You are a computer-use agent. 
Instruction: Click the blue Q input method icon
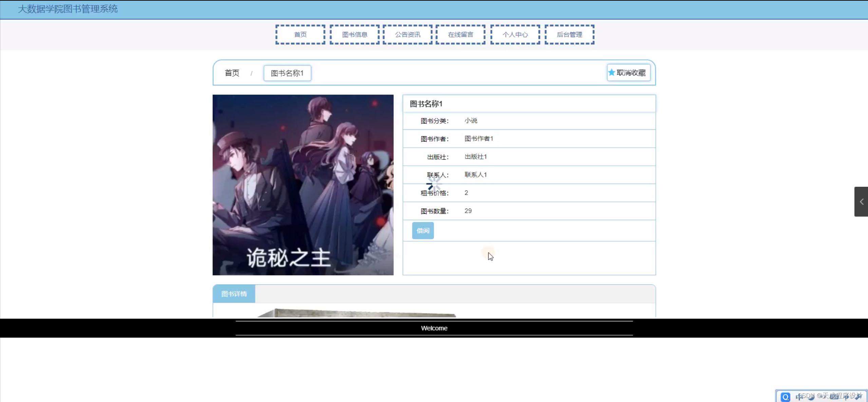pos(786,397)
